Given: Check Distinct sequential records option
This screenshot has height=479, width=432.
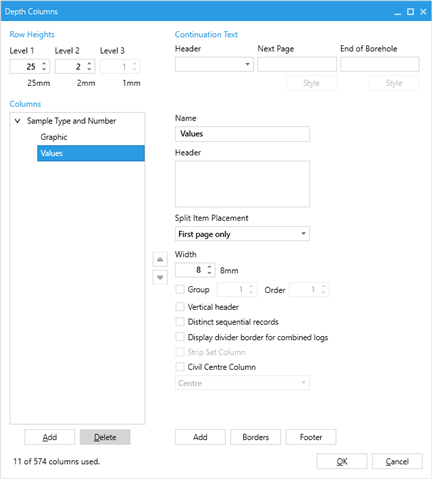Looking at the screenshot, I should (x=180, y=322).
